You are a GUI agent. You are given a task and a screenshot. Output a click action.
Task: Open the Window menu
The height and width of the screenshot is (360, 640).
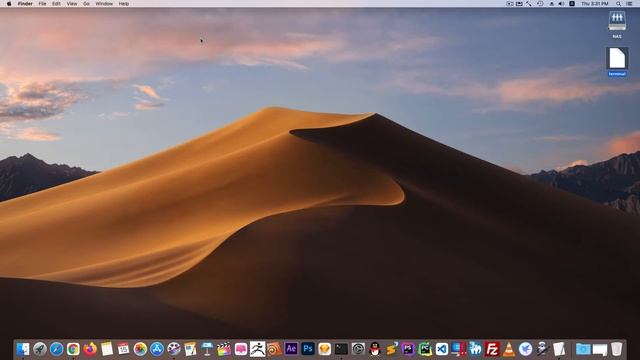[104, 4]
